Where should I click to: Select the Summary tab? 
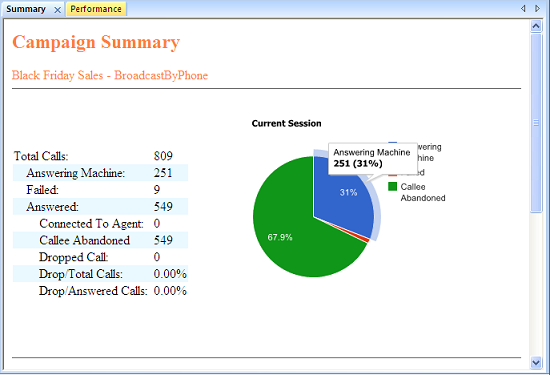[26, 9]
